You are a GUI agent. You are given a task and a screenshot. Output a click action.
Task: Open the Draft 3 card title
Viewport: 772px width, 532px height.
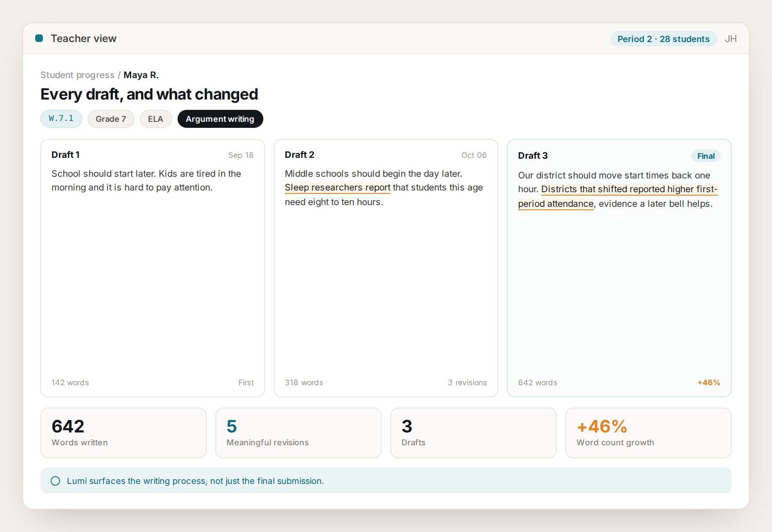[533, 156]
